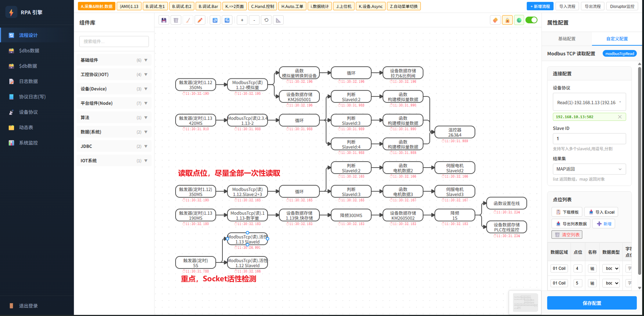644x316 pixels.
Task: Click the 新增流程 button
Action: pyautogui.click(x=540, y=6)
